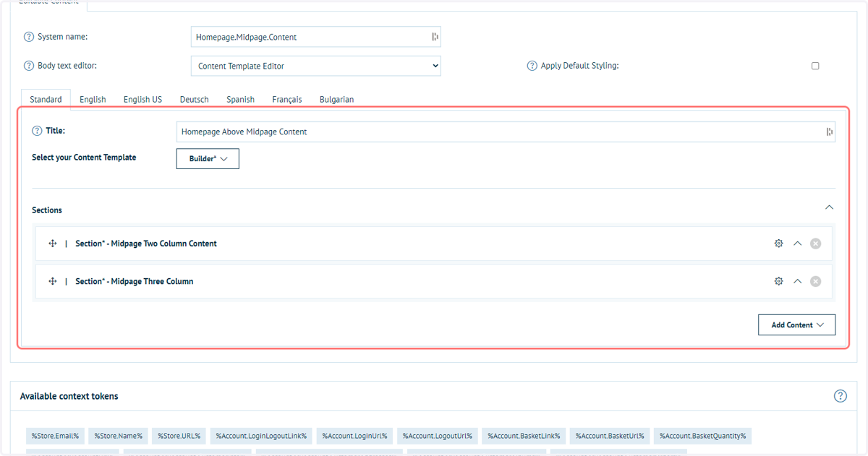
Task: Collapse the Midpage Two Column Content section
Action: tap(797, 244)
